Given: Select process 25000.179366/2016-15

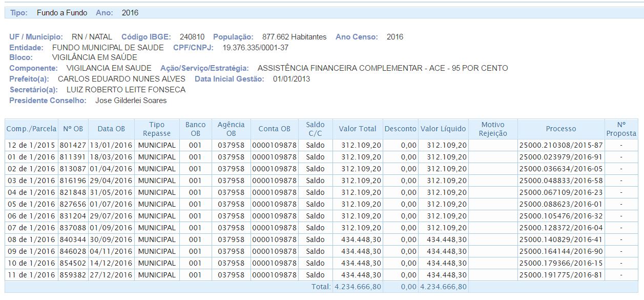Looking at the screenshot, I should [561, 263].
